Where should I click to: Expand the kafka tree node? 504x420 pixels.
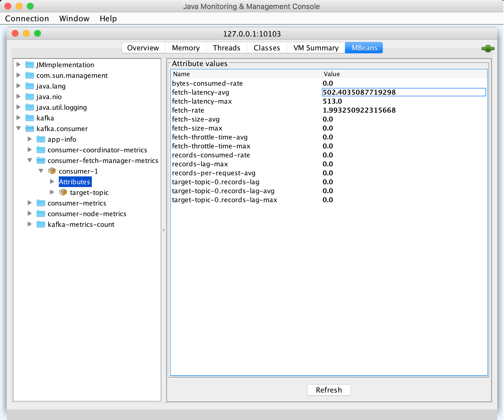click(x=18, y=118)
